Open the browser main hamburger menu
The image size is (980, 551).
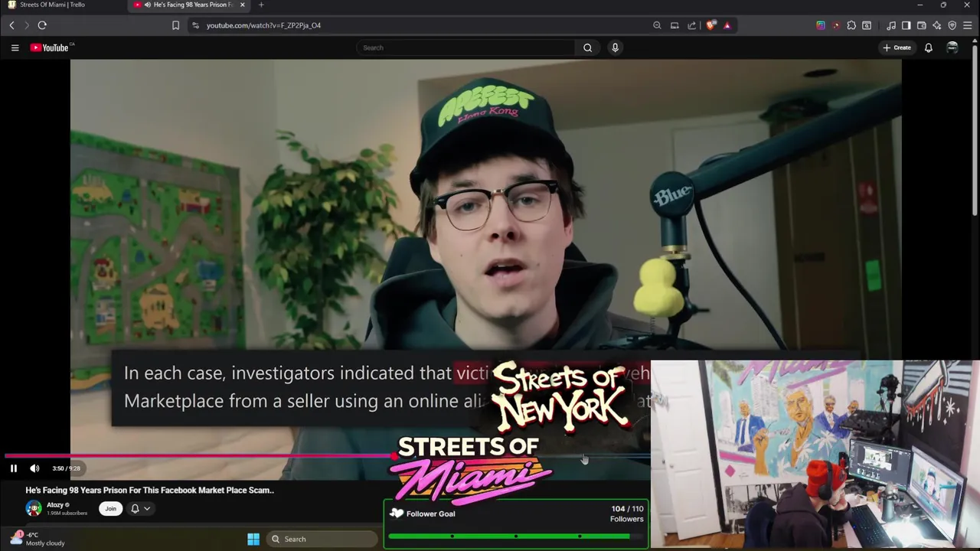point(968,25)
